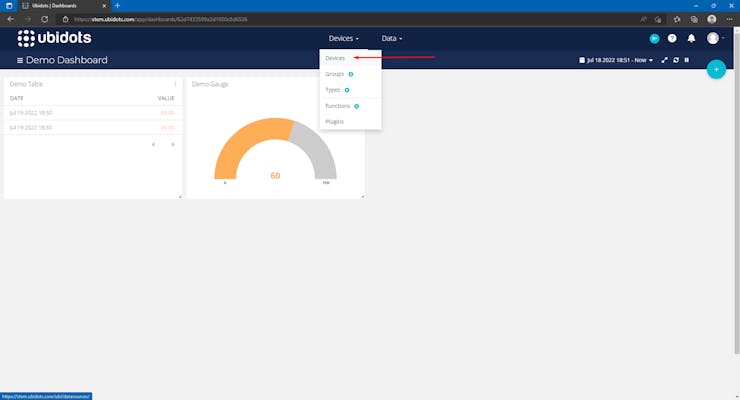The height and width of the screenshot is (400, 740).
Task: Click the orange arc of Demo Gauge
Action: point(252,142)
